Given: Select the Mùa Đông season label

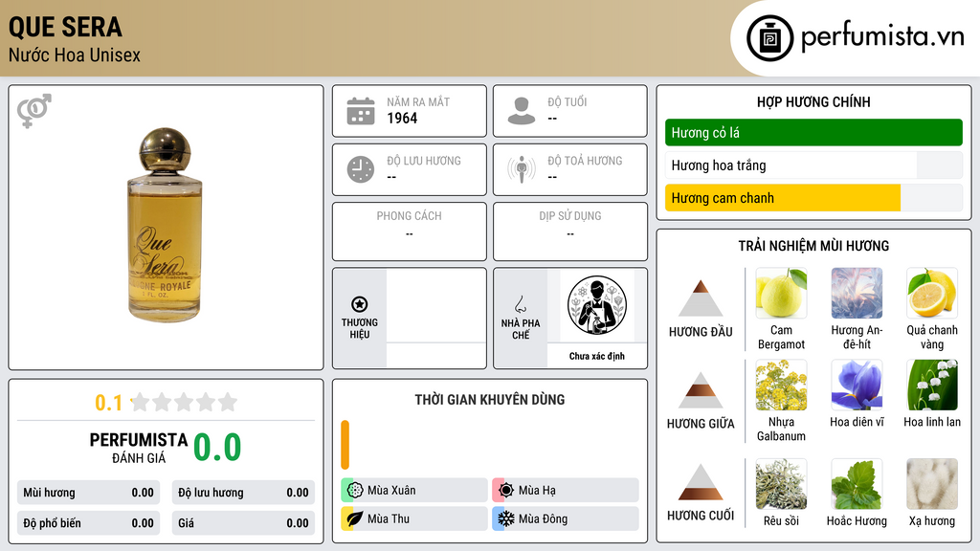Looking at the screenshot, I should click(x=544, y=518).
